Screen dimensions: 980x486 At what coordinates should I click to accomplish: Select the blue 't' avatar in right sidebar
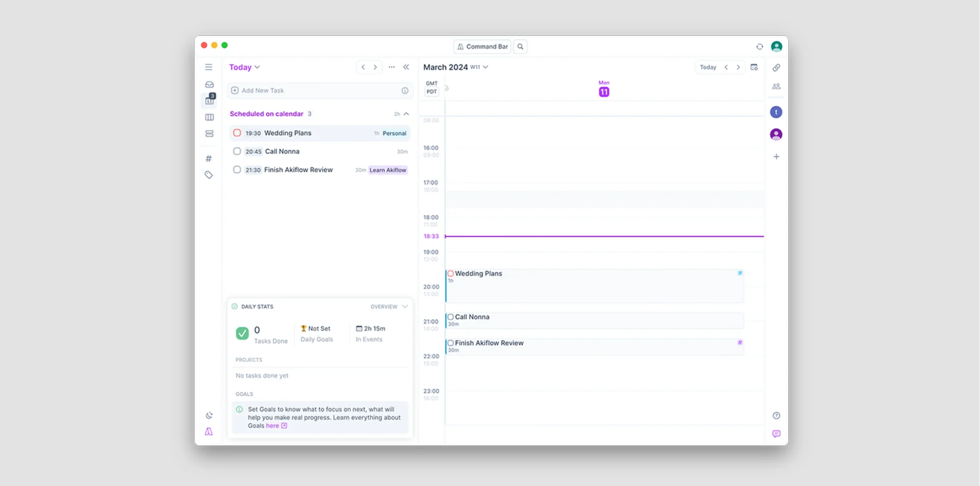click(776, 112)
